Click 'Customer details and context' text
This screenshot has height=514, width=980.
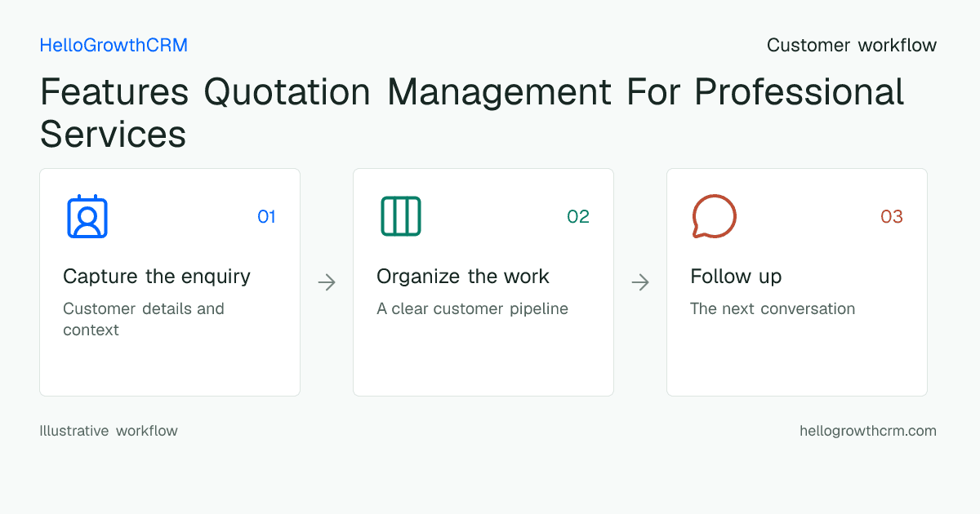pyautogui.click(x=144, y=319)
